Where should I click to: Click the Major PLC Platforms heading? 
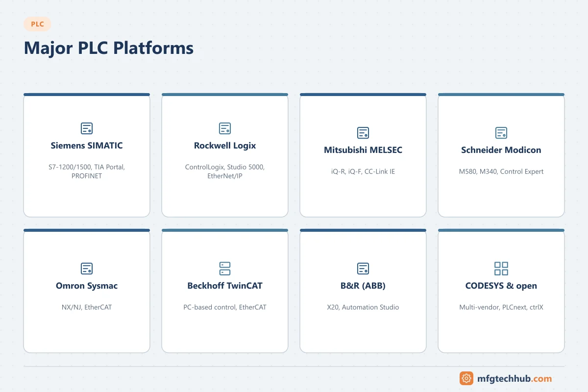(x=108, y=48)
